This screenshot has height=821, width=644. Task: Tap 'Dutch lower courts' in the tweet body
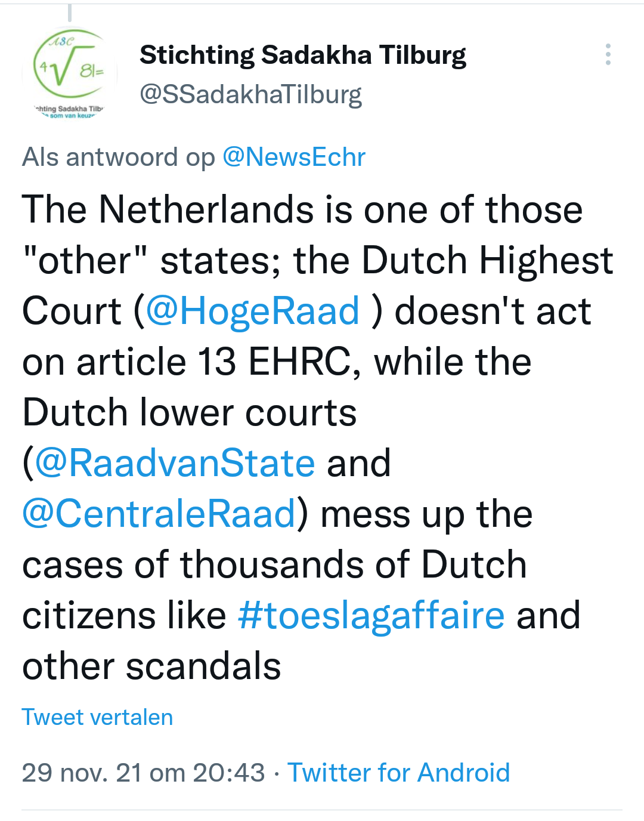(x=190, y=413)
